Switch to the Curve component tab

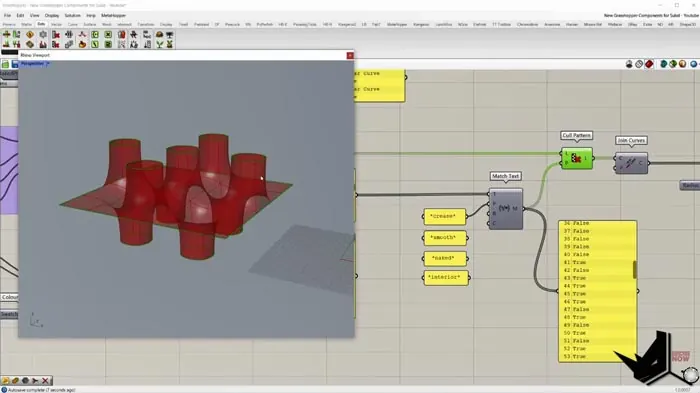(72, 24)
